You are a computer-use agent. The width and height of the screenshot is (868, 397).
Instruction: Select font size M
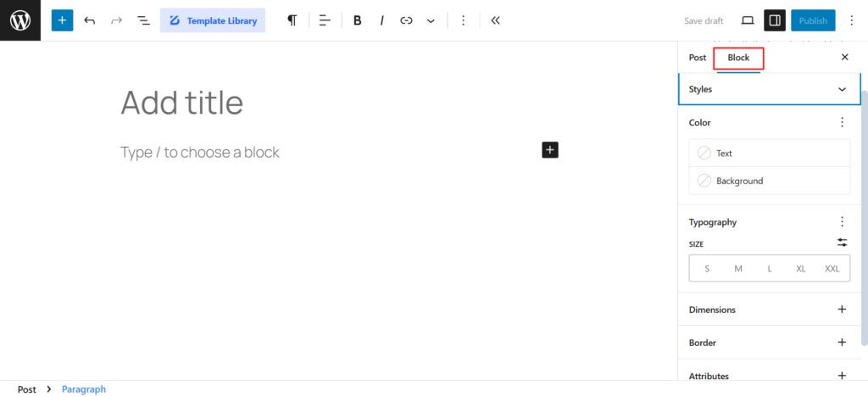(738, 269)
